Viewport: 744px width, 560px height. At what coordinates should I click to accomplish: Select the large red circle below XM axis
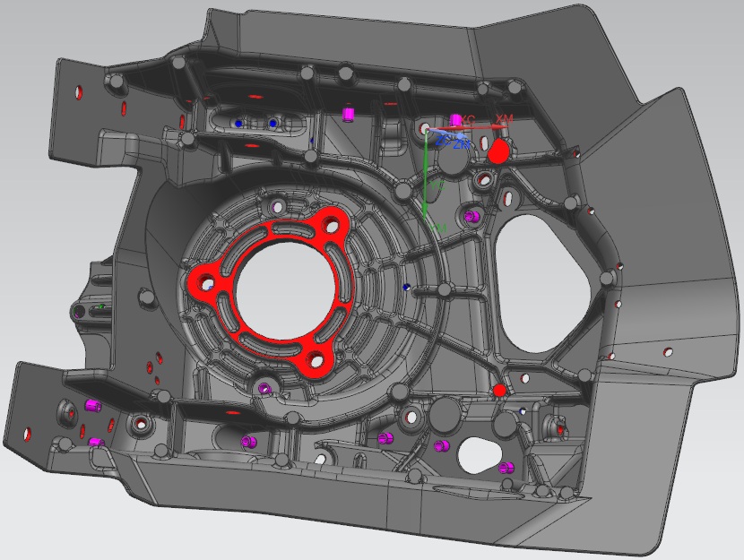(499, 150)
